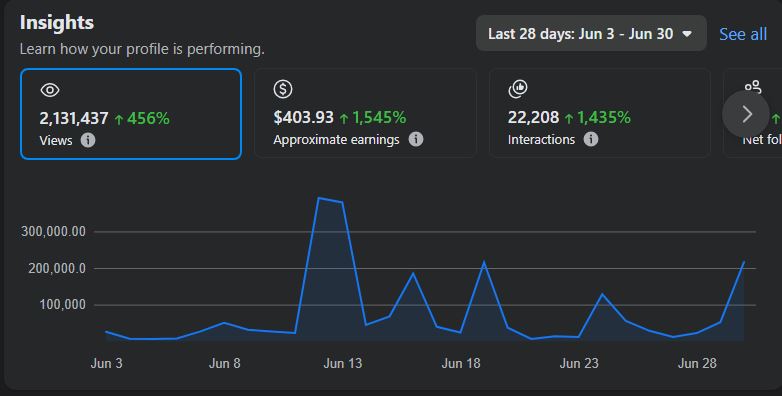Viewport: 782px width, 396px height.
Task: Click the 300,000.00 y-axis label
Action: pos(53,231)
